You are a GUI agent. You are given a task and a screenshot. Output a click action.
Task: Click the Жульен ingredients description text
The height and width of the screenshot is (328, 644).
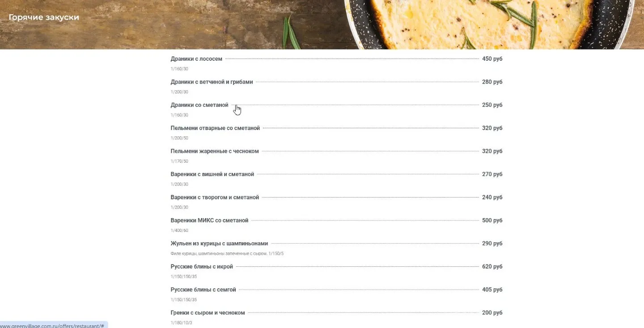[227, 254]
